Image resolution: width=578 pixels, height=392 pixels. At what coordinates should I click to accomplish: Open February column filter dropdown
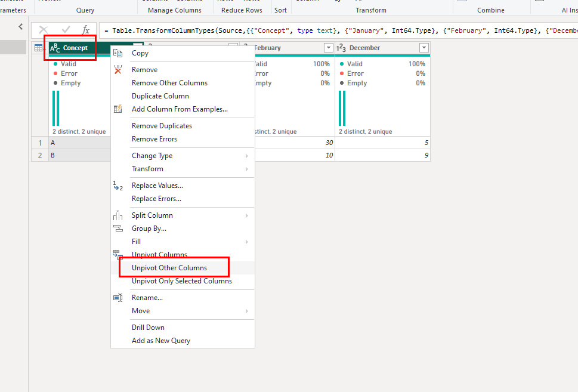(329, 48)
